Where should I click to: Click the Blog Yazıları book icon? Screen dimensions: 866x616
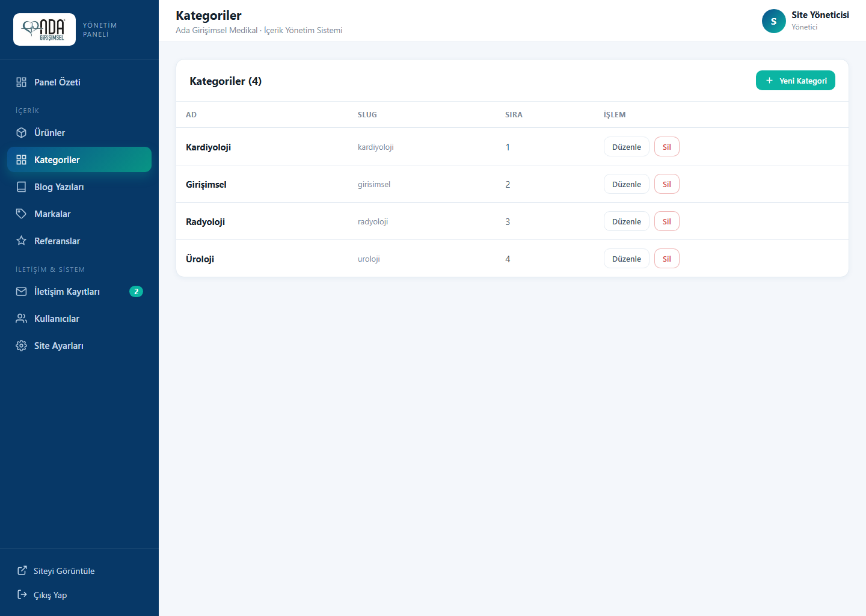tap(21, 187)
